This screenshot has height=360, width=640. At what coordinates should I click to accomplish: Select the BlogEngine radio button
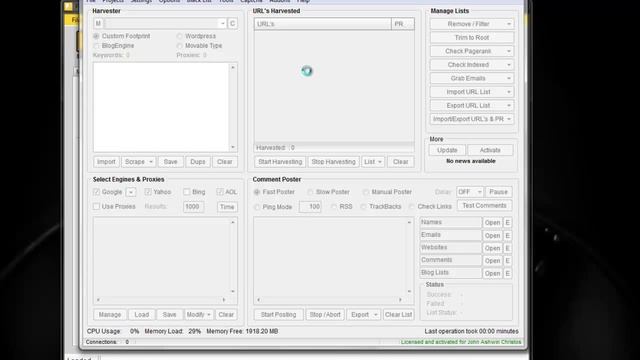tap(96, 46)
